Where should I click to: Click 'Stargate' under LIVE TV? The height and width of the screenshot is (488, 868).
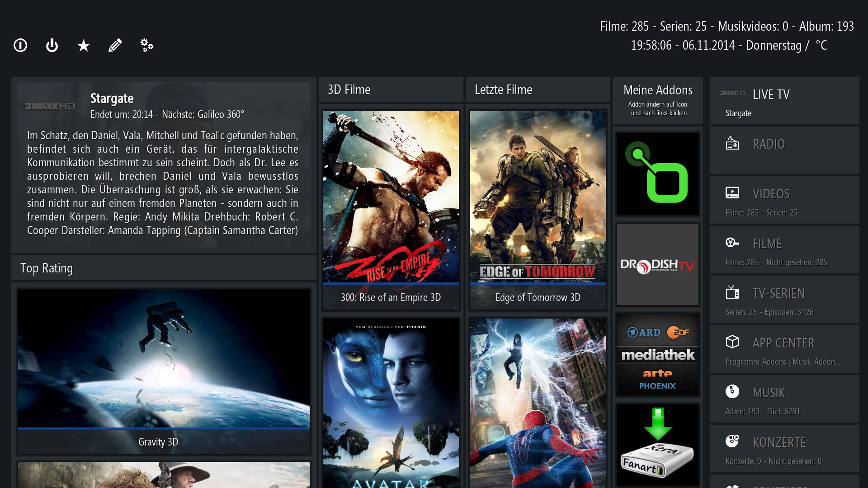[x=738, y=113]
